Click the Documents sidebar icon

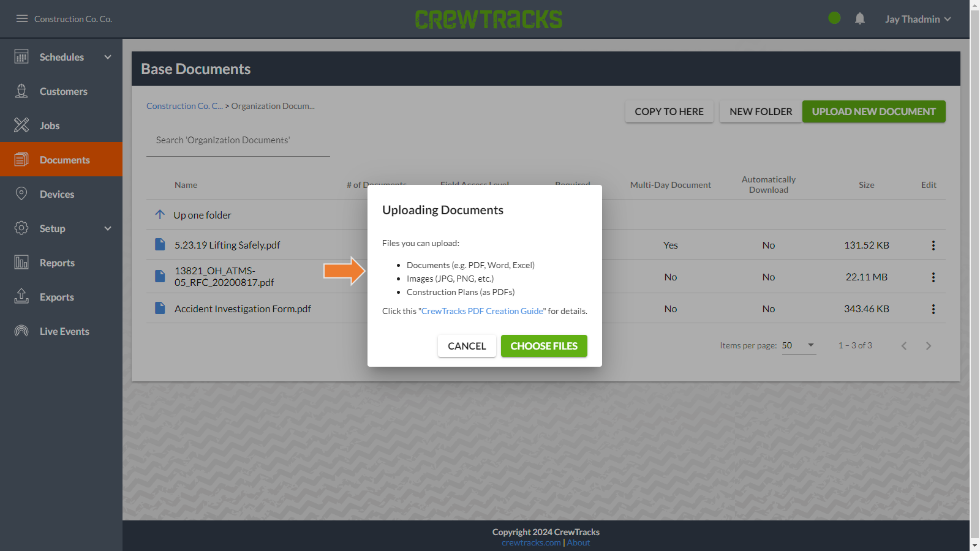(x=21, y=160)
